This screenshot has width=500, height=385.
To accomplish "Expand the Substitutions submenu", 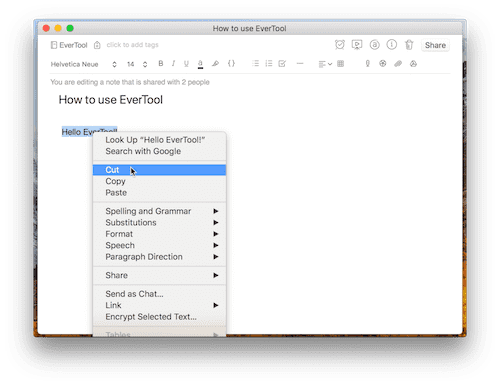I will [x=159, y=223].
